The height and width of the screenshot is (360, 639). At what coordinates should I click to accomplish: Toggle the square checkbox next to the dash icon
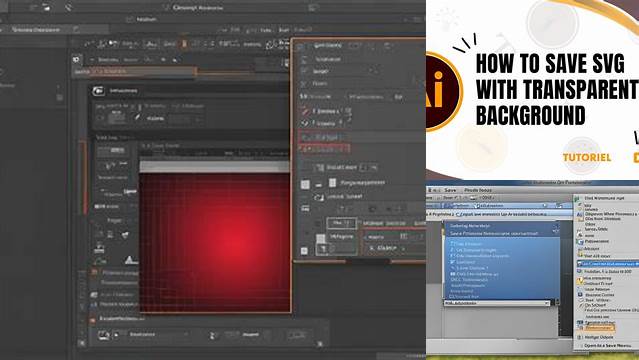pyautogui.click(x=305, y=185)
